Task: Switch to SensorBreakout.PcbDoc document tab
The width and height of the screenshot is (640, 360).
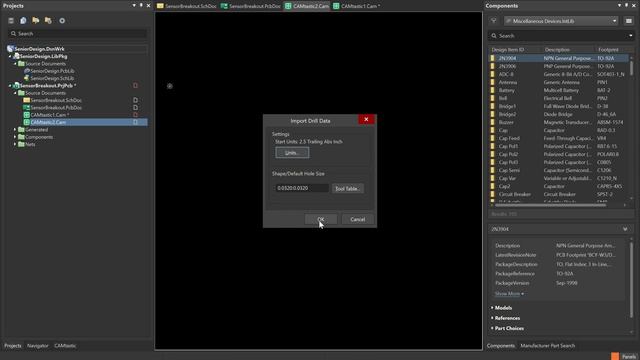Action: point(251,6)
